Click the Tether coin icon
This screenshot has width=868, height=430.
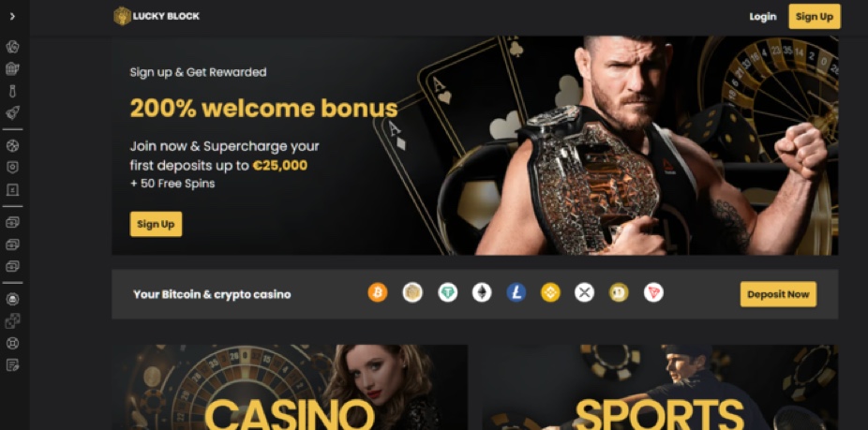pos(447,292)
